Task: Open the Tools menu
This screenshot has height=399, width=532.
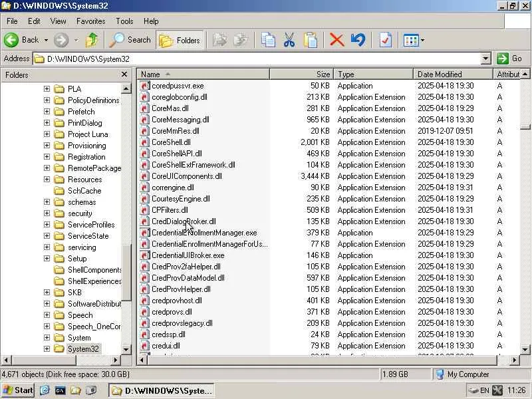Action: (124, 21)
